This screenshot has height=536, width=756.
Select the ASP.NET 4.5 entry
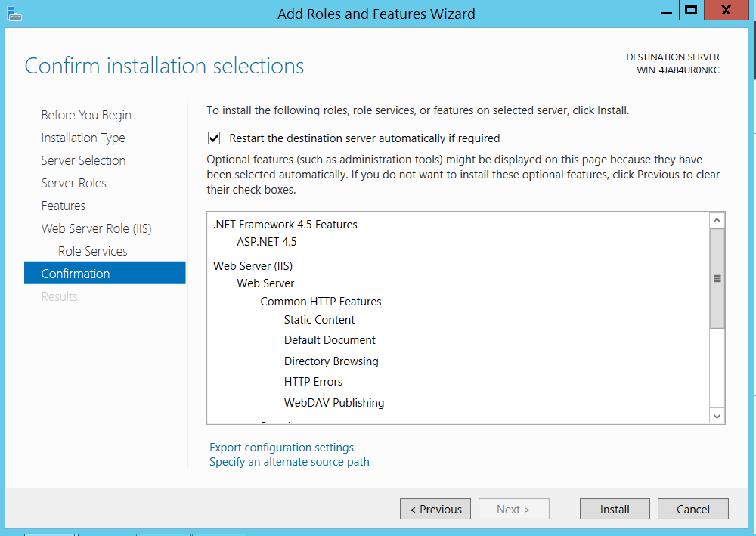tap(267, 242)
